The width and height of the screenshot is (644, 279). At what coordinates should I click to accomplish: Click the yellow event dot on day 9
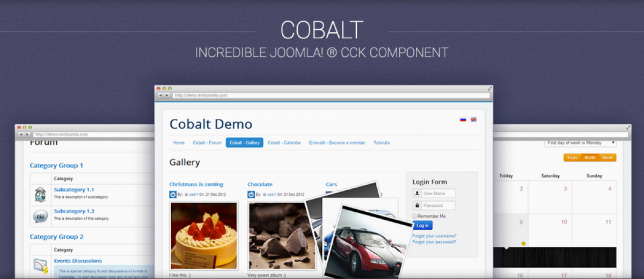(x=523, y=244)
